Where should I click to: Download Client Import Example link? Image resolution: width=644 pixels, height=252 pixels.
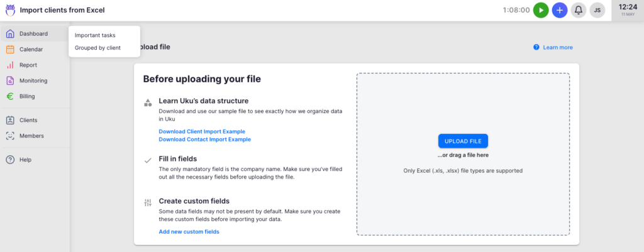tap(202, 132)
